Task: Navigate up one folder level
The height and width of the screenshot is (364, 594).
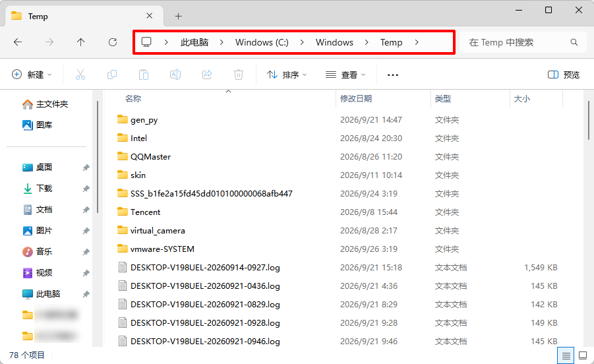Action: 80,42
